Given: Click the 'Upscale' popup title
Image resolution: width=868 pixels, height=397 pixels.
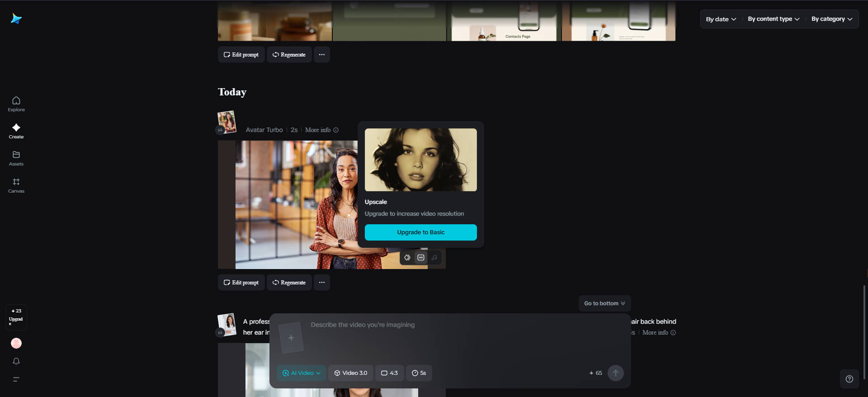Looking at the screenshot, I should (376, 202).
